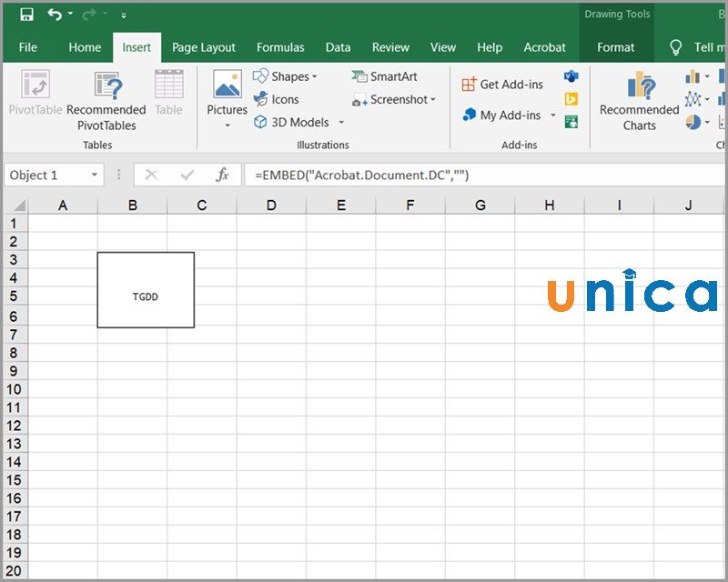Viewport: 728px width, 582px height.
Task: Click the Save icon in the title bar
Action: 26,15
